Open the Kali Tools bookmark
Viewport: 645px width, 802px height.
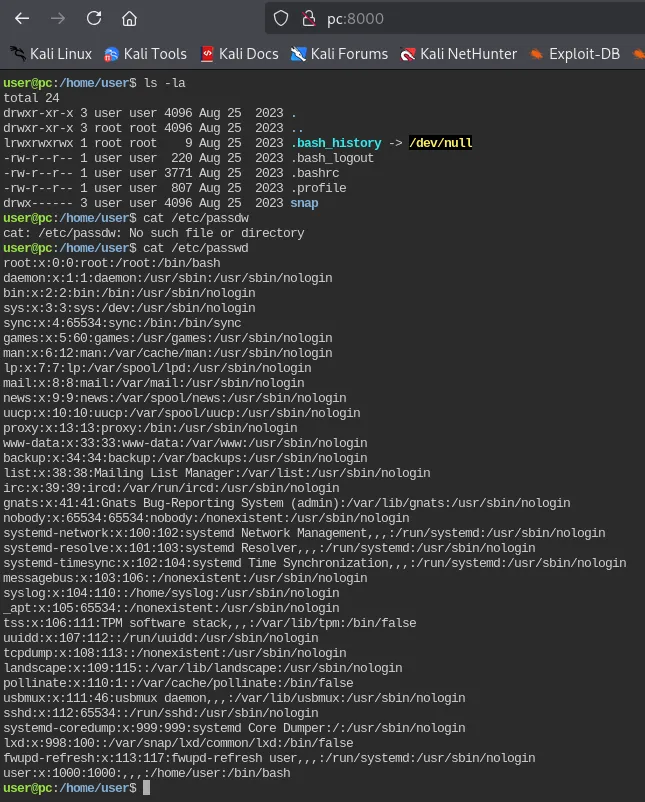[x=145, y=54]
